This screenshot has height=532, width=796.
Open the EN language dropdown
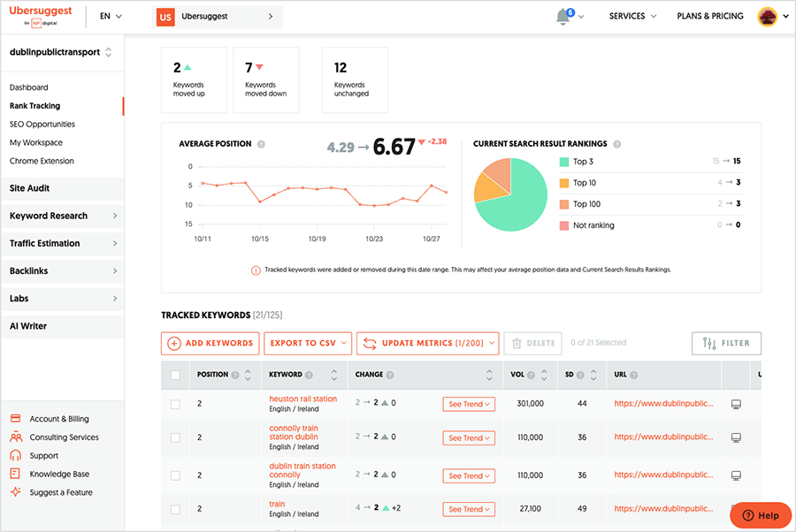coord(111,16)
